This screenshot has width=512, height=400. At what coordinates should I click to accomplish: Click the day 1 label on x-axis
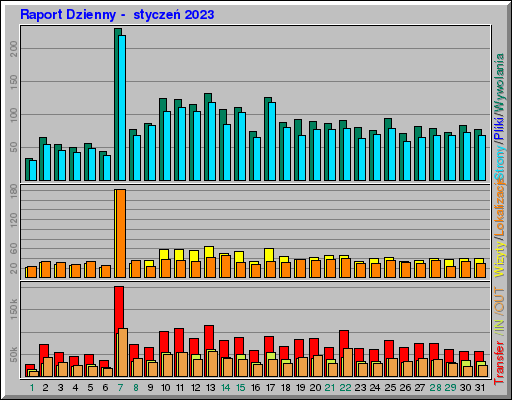point(32,388)
